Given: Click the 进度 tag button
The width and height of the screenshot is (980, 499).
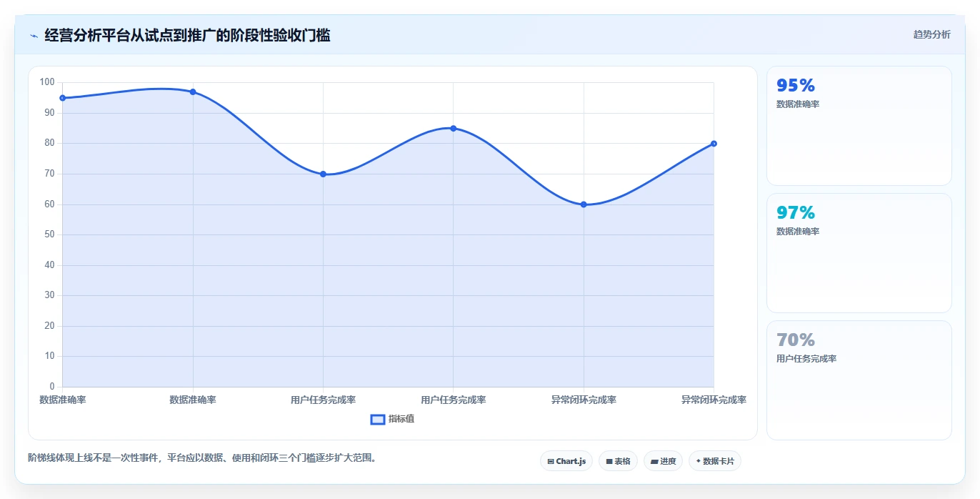Looking at the screenshot, I should tap(663, 461).
